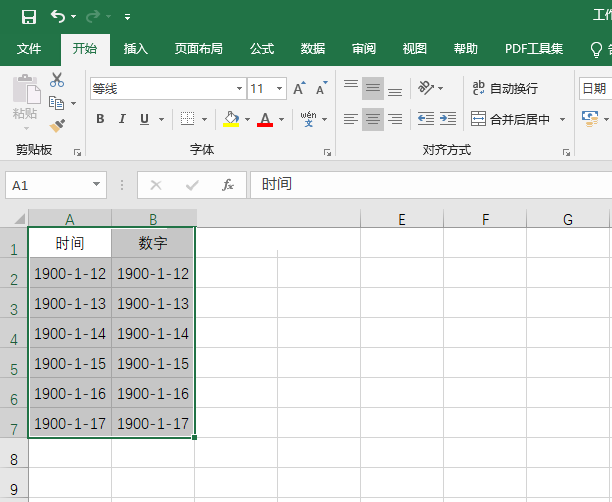Click 合并后居中 merge button
This screenshot has height=502, width=612.
click(x=511, y=119)
